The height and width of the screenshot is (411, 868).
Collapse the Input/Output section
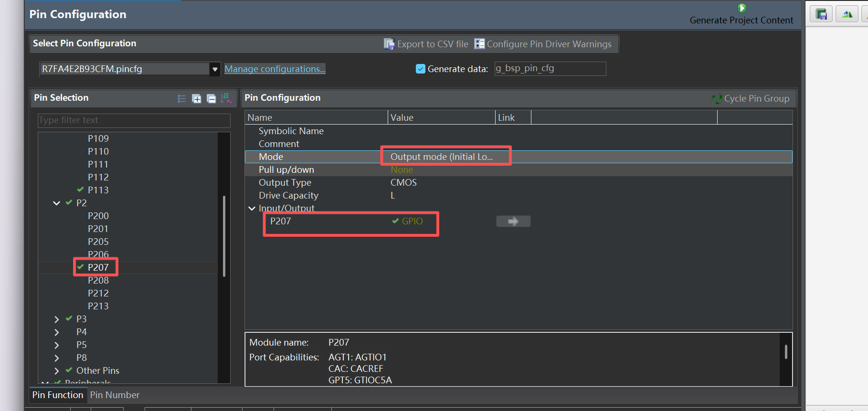(x=252, y=208)
